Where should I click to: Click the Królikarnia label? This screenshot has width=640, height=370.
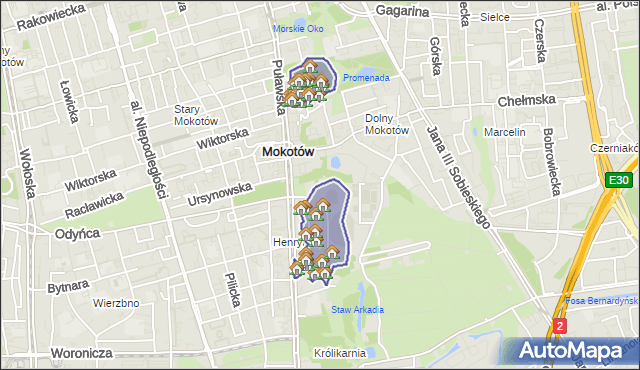point(340,353)
